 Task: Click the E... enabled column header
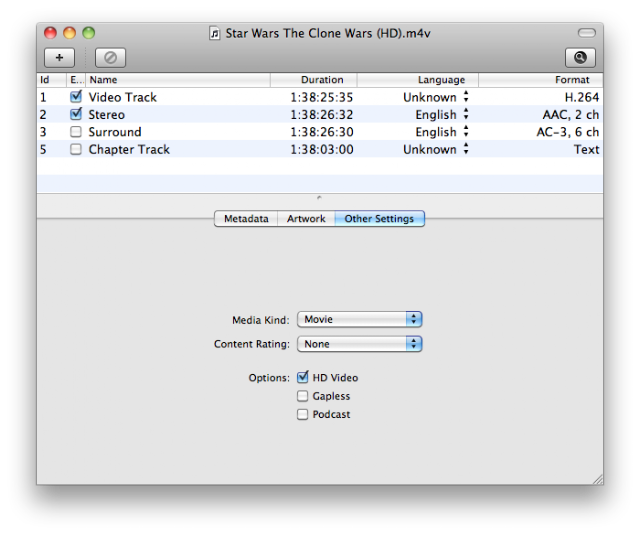coord(76,80)
